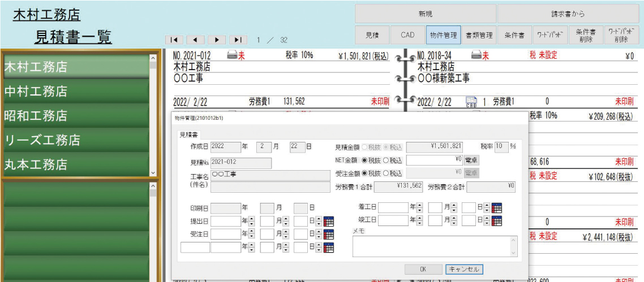Click the 着工日 year stepper

pyautogui.click(x=419, y=208)
